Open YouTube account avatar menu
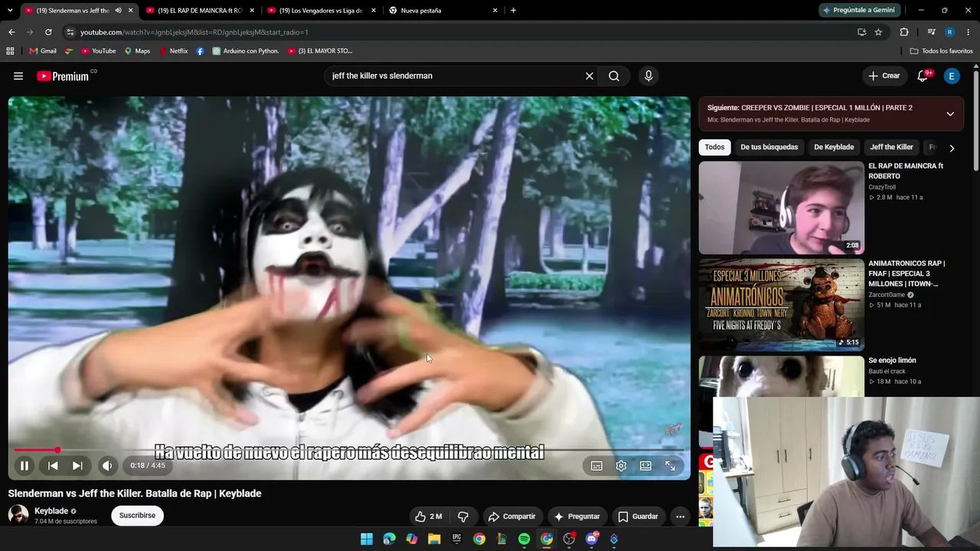Screen dimensions: 980x551 point(952,76)
